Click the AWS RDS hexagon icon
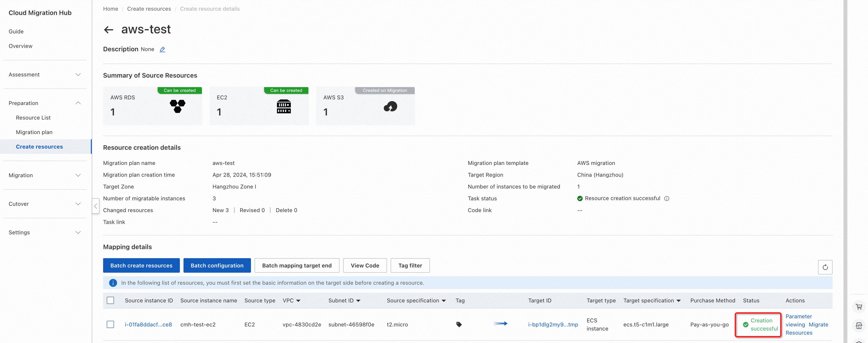This screenshot has height=343, width=868. (x=178, y=106)
